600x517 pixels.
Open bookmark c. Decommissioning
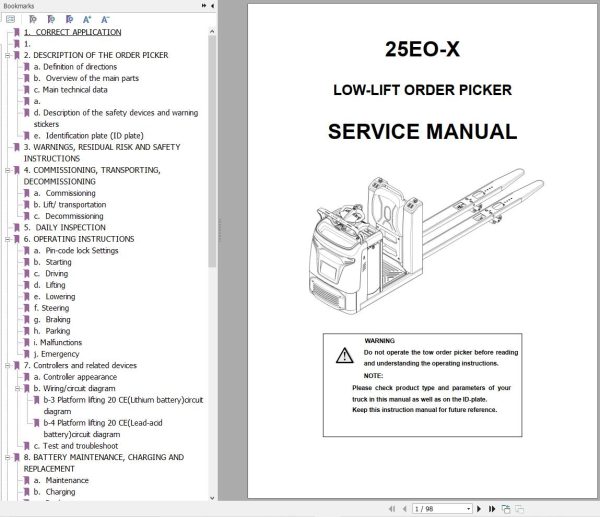68,216
